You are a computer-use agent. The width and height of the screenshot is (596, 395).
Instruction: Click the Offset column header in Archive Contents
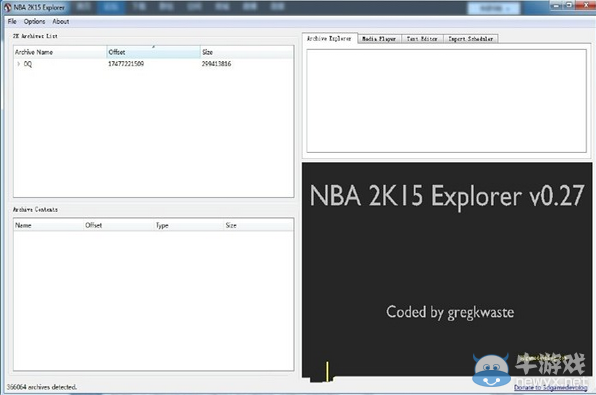[x=119, y=225]
